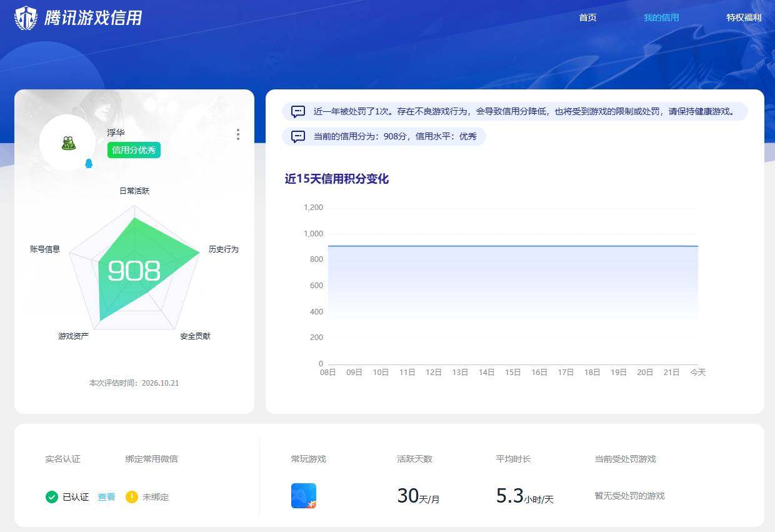
Task: Go to the 特权福利 tab
Action: [x=744, y=18]
